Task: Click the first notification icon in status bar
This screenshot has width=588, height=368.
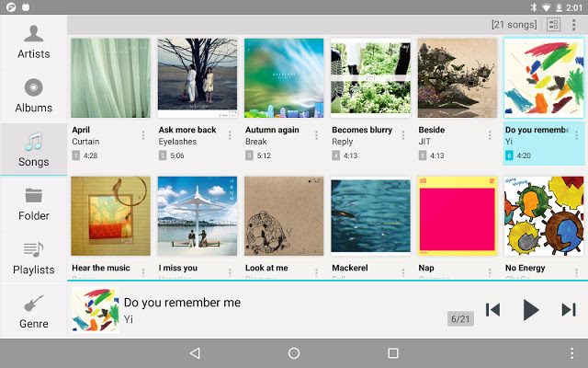Action: pyautogui.click(x=11, y=7)
